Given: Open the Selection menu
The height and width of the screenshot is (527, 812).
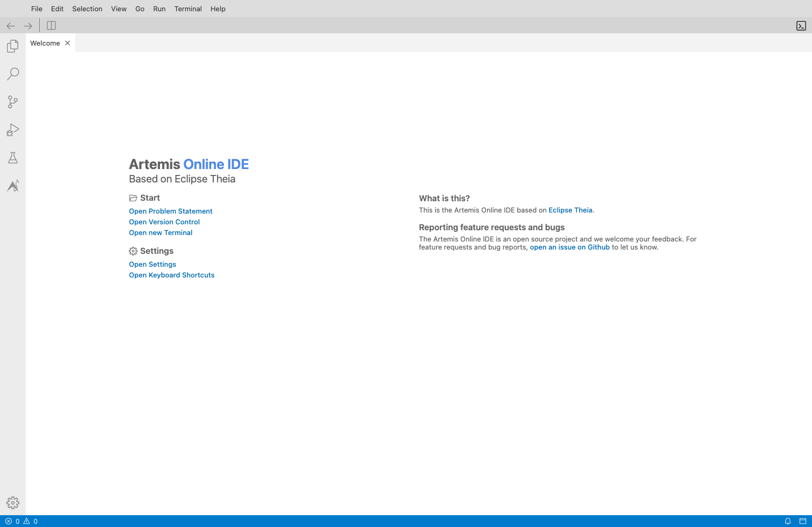Looking at the screenshot, I should point(87,9).
